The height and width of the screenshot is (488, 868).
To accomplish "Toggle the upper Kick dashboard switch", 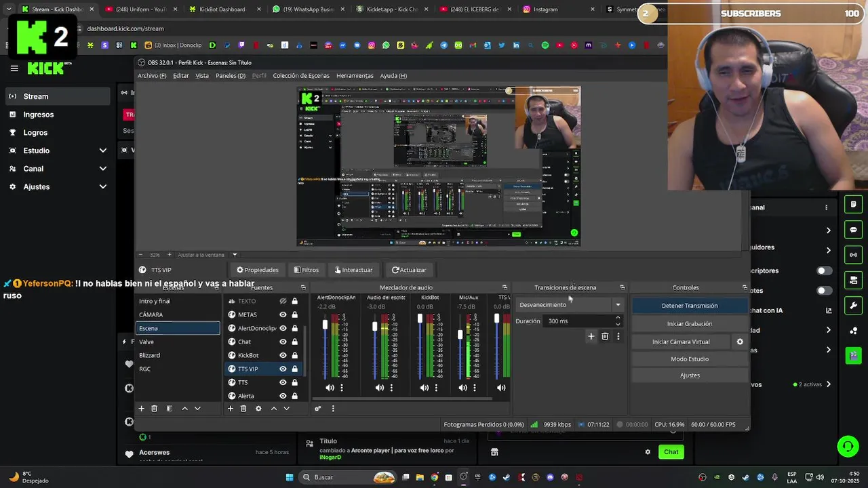I will coord(823,270).
